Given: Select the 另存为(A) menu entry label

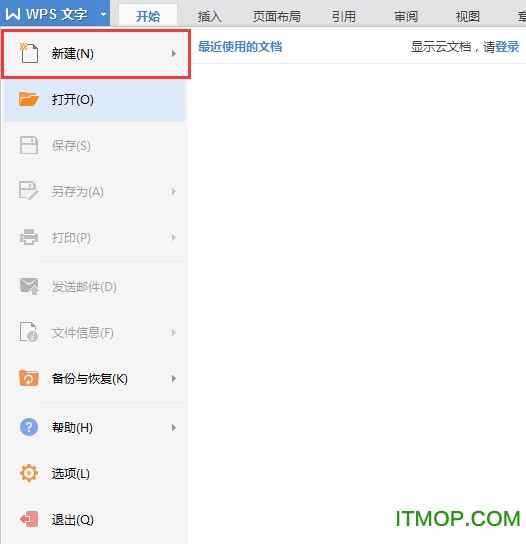Looking at the screenshot, I should [x=77, y=192].
